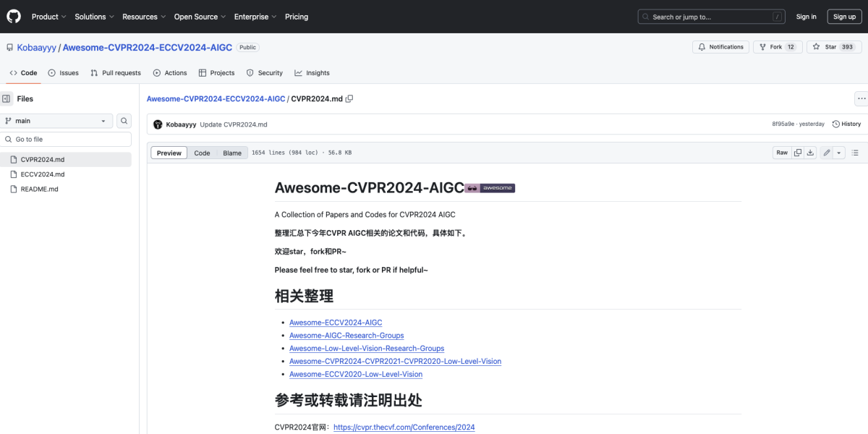Copy raw file contents
Screen dimensions: 868x434
pos(797,152)
